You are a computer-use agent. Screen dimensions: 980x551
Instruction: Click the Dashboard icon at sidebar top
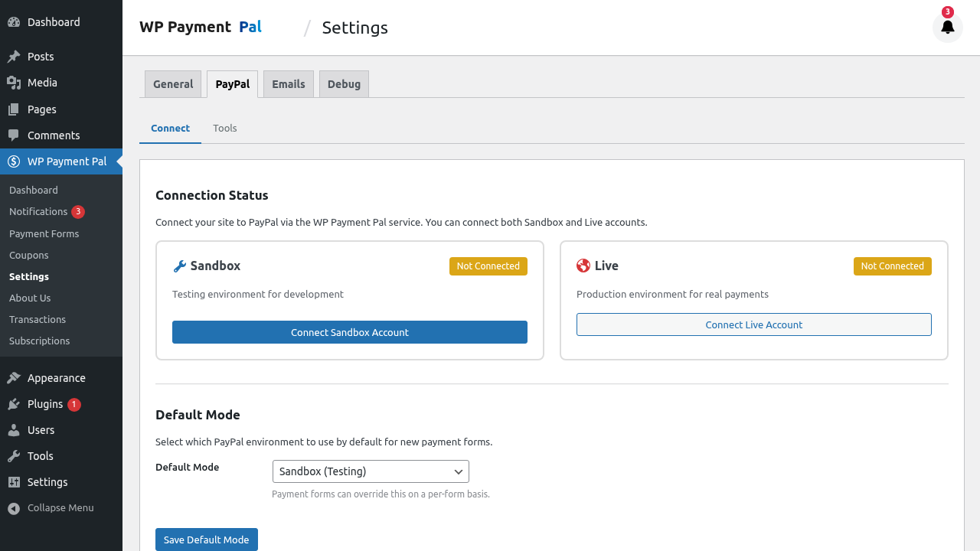(x=12, y=21)
